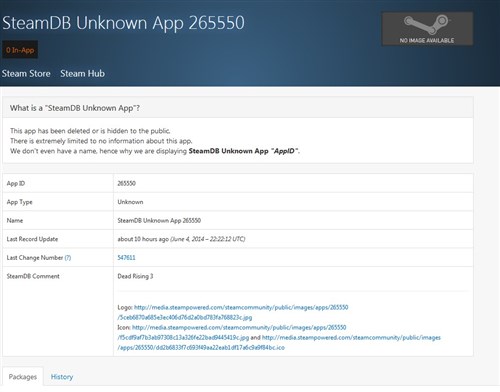Open change number 547611
The image size is (500, 392).
tap(126, 257)
